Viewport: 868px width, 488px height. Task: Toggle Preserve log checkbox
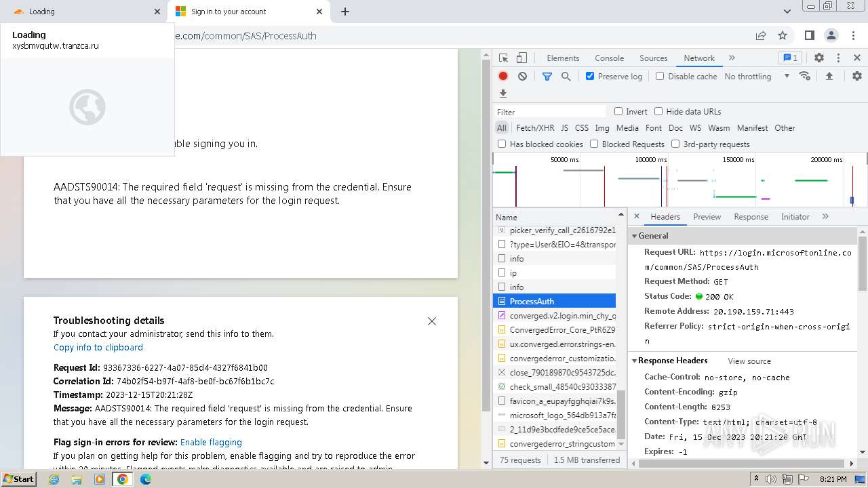(x=590, y=77)
